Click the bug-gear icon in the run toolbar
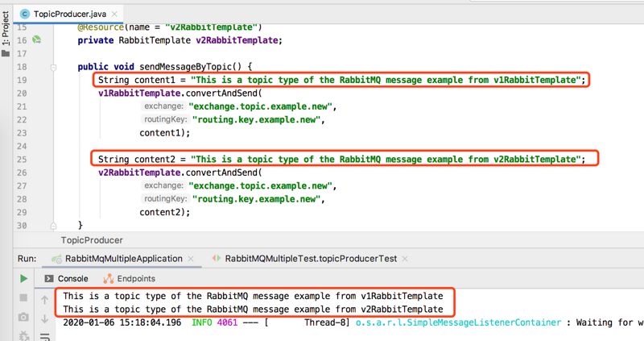 click(23, 336)
